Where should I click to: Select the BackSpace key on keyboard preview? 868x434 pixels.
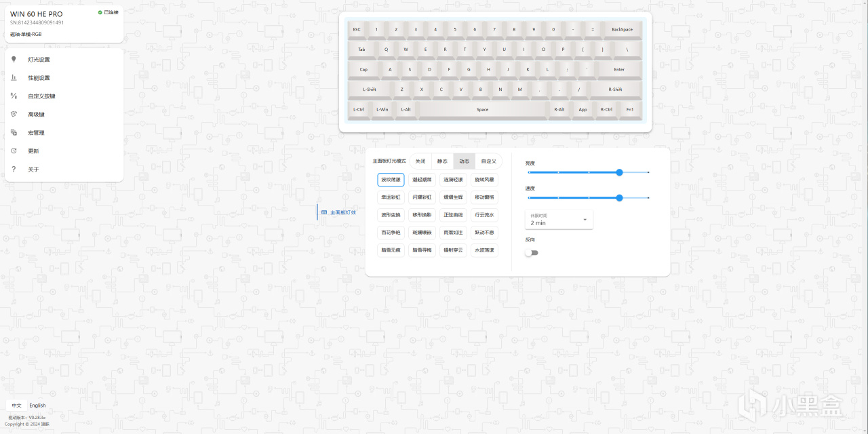click(622, 30)
